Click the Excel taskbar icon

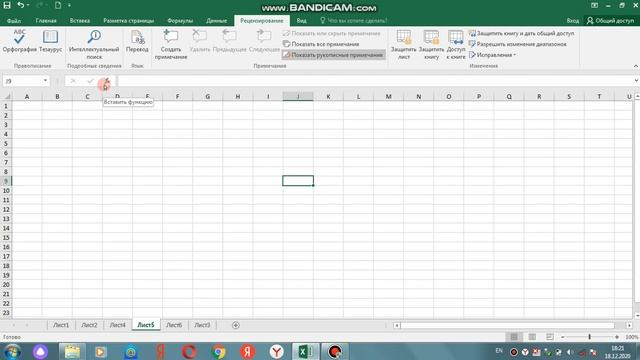[306, 351]
